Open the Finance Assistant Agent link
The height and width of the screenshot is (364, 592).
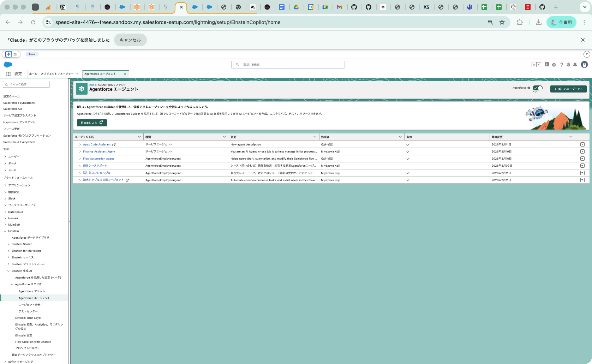click(x=99, y=152)
